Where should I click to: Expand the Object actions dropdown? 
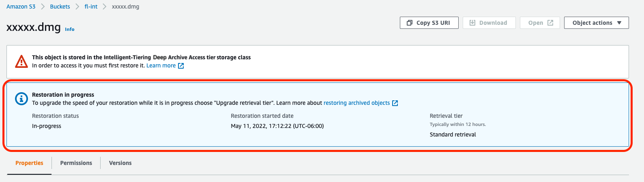596,23
